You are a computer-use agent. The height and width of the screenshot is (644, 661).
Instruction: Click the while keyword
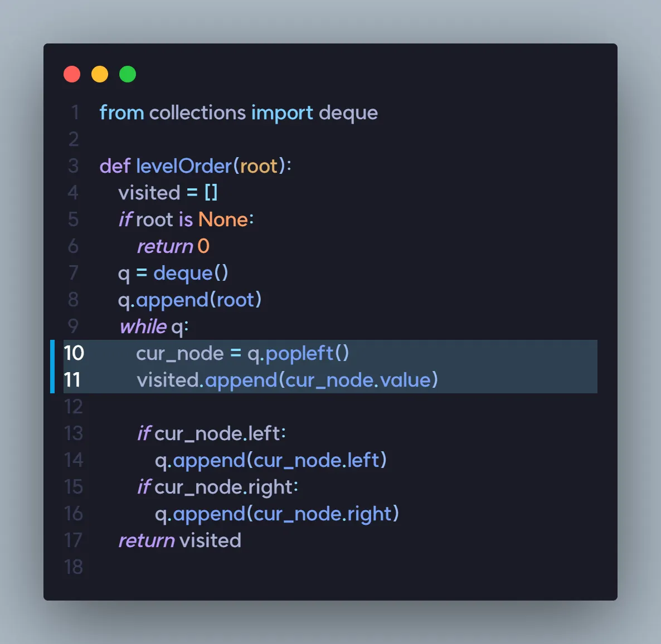tap(143, 326)
